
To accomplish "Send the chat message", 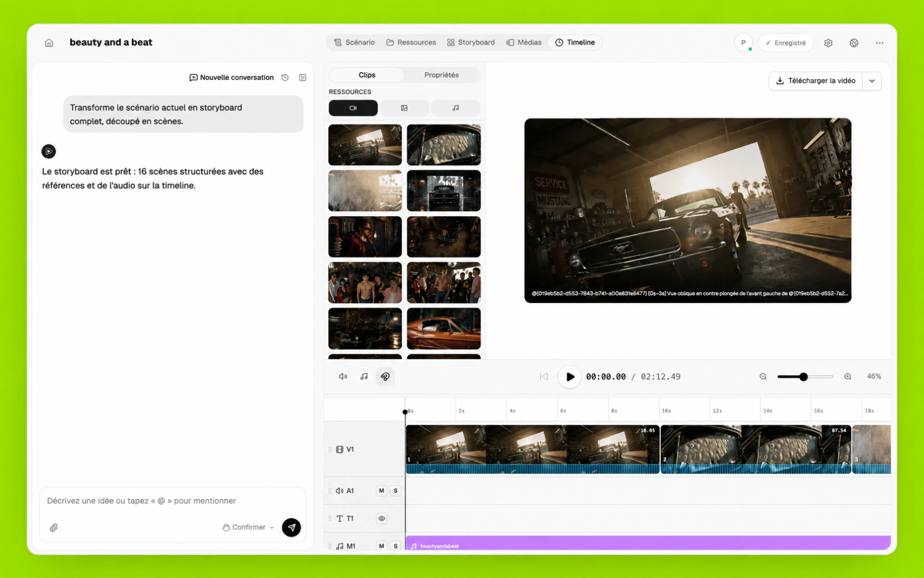I will (291, 527).
